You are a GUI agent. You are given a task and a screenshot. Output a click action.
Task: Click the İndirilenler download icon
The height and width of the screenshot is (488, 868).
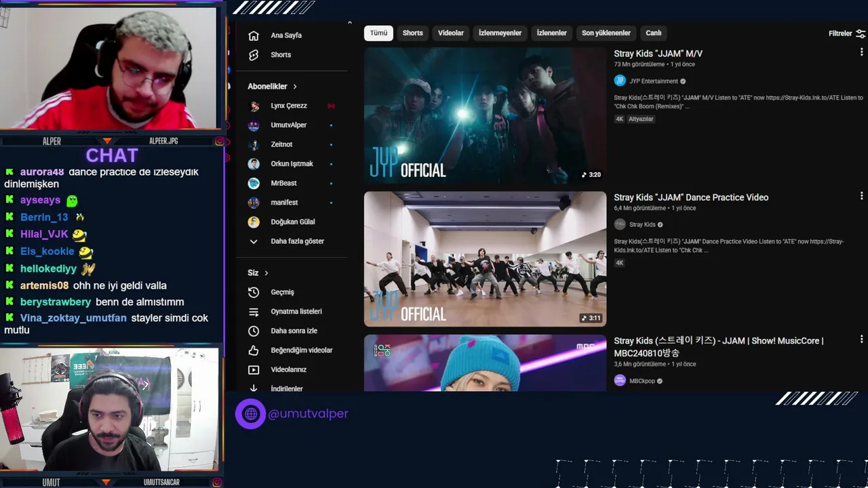point(254,388)
